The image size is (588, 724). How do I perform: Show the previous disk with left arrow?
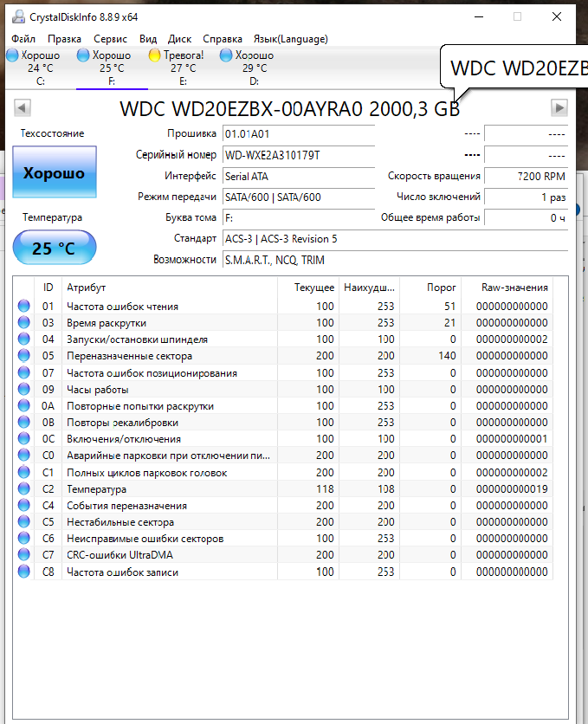coord(23,108)
